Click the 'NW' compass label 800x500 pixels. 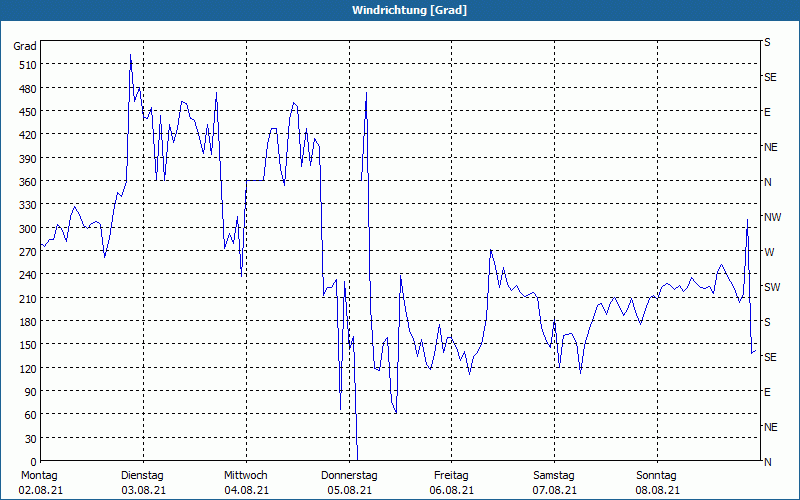(x=772, y=217)
